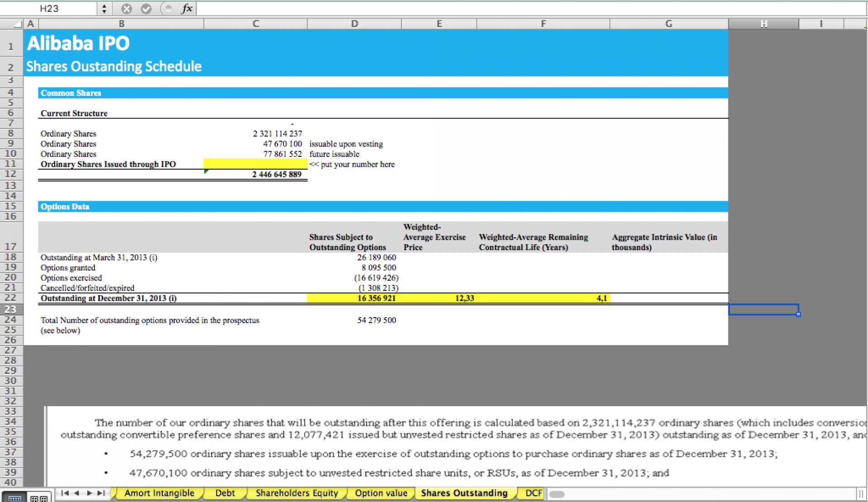Open the name box dropdown stepper arrows
868x502 pixels.
(104, 9)
